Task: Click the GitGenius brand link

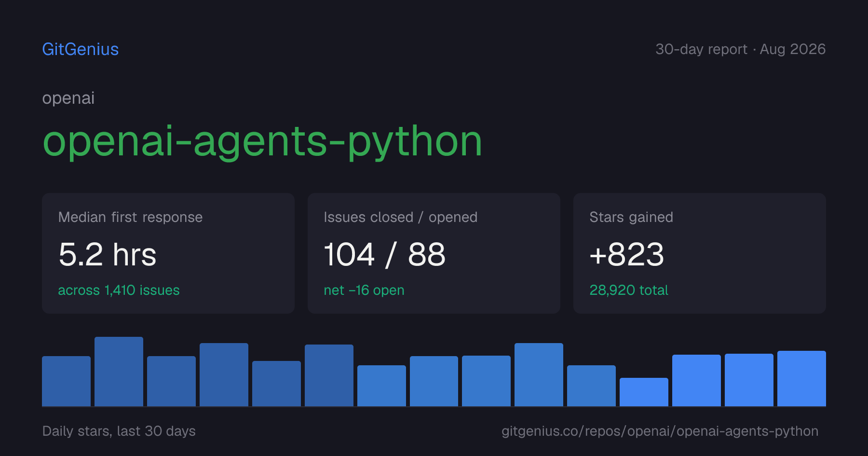Action: coord(81,49)
